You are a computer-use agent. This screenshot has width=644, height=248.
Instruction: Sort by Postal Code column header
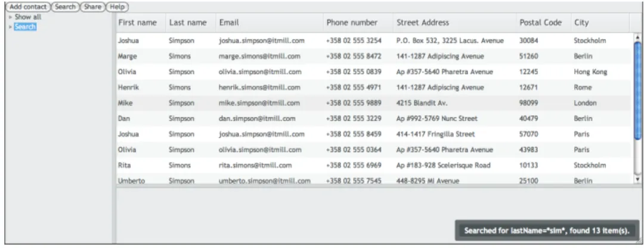(x=544, y=23)
